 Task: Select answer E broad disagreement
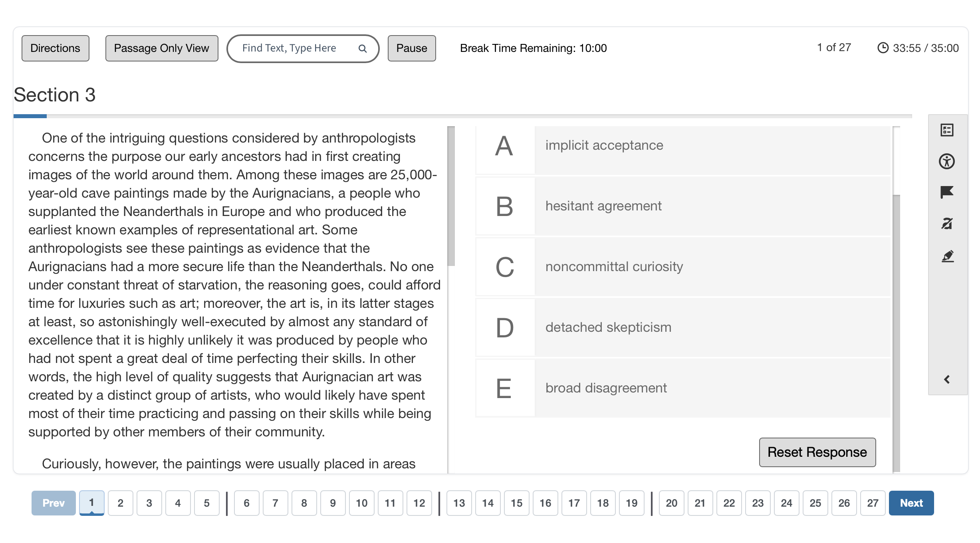coord(683,388)
